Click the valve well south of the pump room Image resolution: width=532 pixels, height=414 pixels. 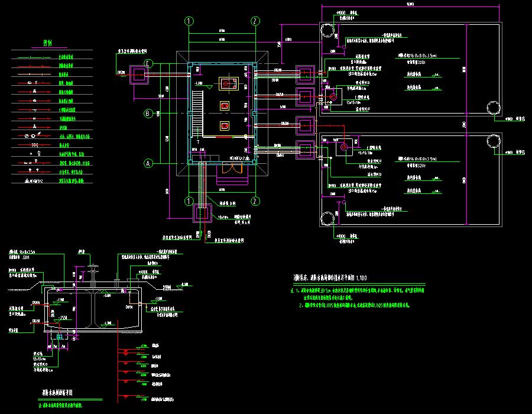tap(204, 213)
